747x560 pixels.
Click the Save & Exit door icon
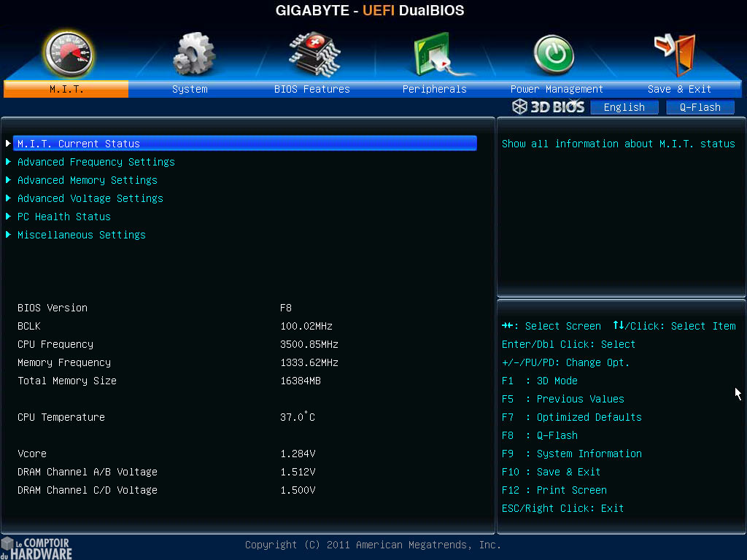(675, 55)
